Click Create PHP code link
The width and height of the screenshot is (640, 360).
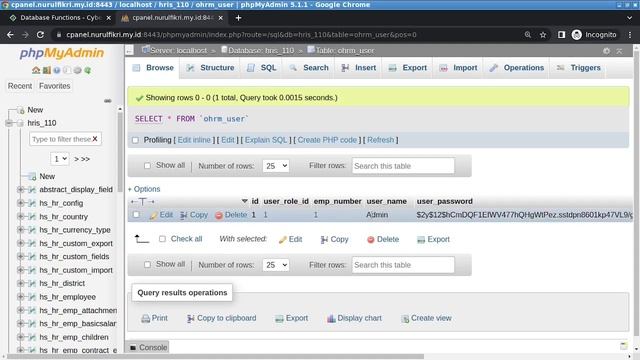pyautogui.click(x=327, y=140)
